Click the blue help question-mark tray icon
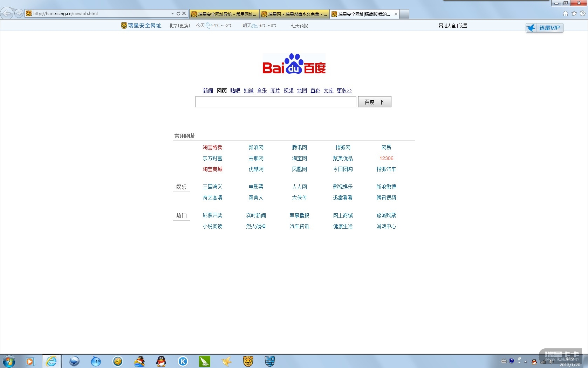 pos(512,361)
